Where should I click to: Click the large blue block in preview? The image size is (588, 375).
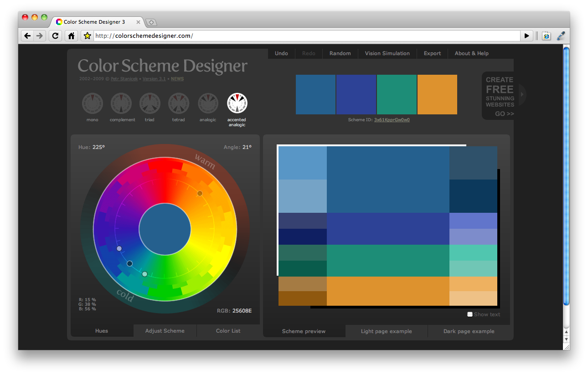(388, 180)
